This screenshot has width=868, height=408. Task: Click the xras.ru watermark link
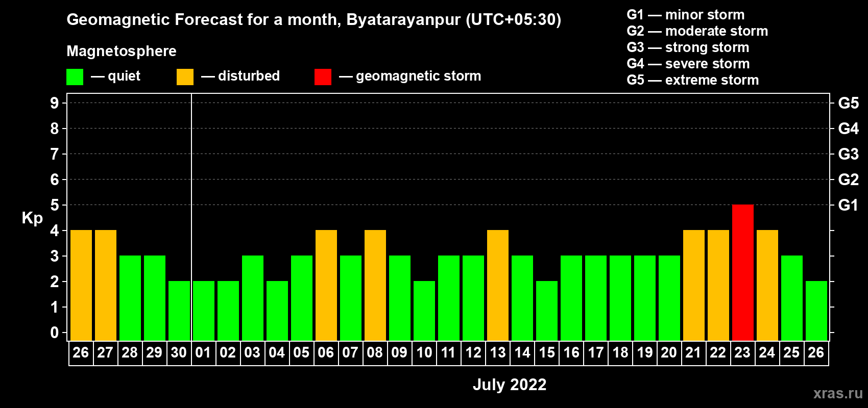(x=838, y=393)
